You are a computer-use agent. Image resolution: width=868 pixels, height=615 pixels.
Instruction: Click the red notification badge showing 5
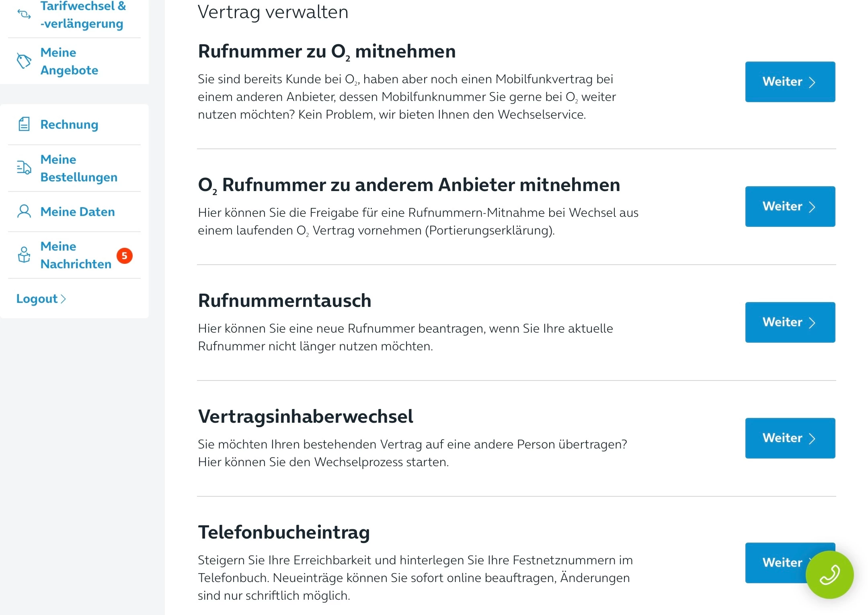[125, 255]
